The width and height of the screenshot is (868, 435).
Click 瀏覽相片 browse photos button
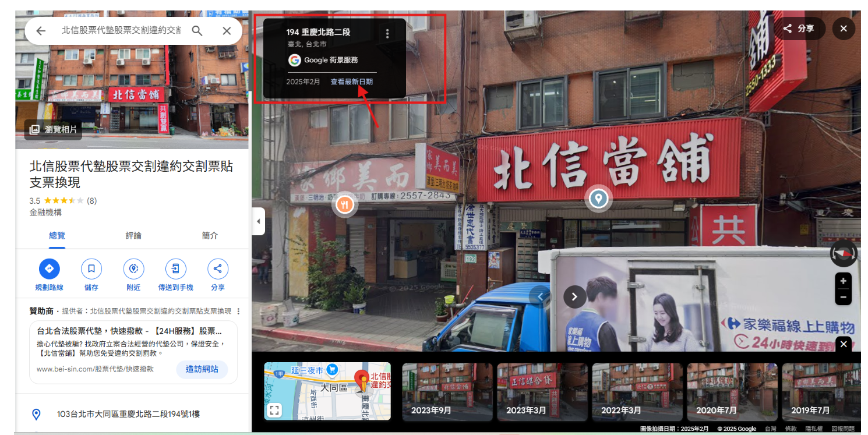pos(54,129)
